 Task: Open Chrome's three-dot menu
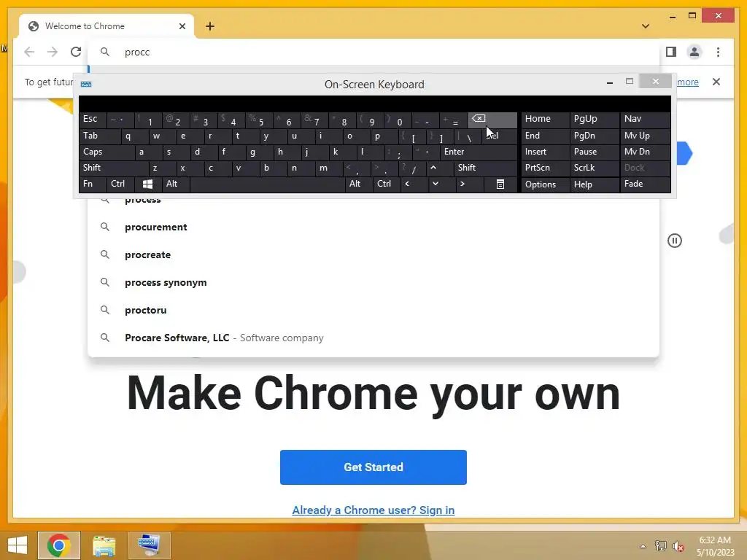718,52
